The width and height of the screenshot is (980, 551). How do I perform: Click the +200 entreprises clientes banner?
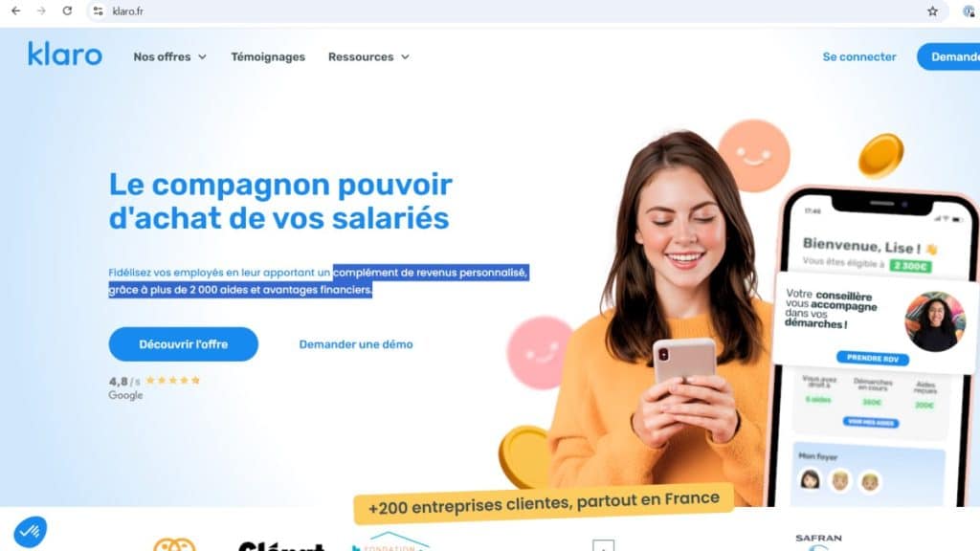click(x=544, y=503)
